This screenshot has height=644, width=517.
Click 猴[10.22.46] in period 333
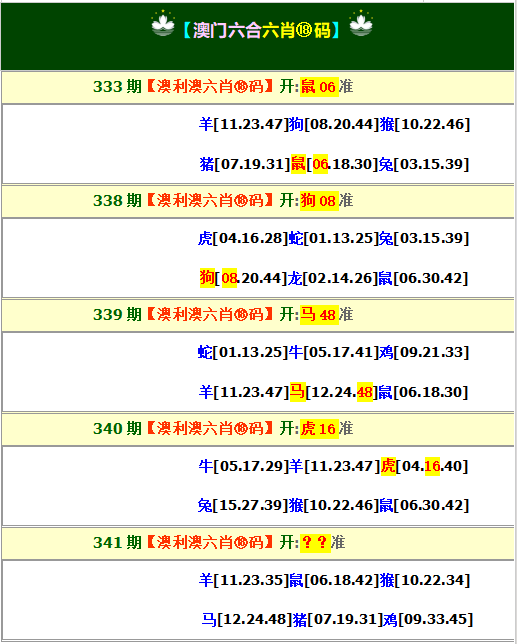point(424,124)
